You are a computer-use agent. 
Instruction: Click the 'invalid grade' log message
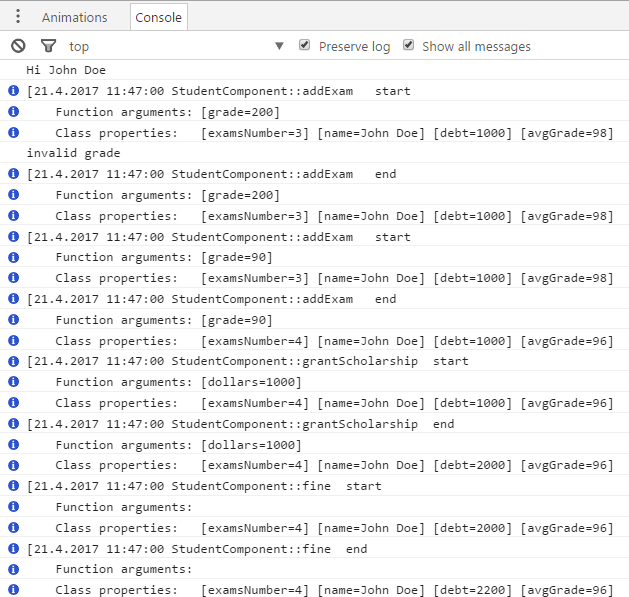(73, 153)
